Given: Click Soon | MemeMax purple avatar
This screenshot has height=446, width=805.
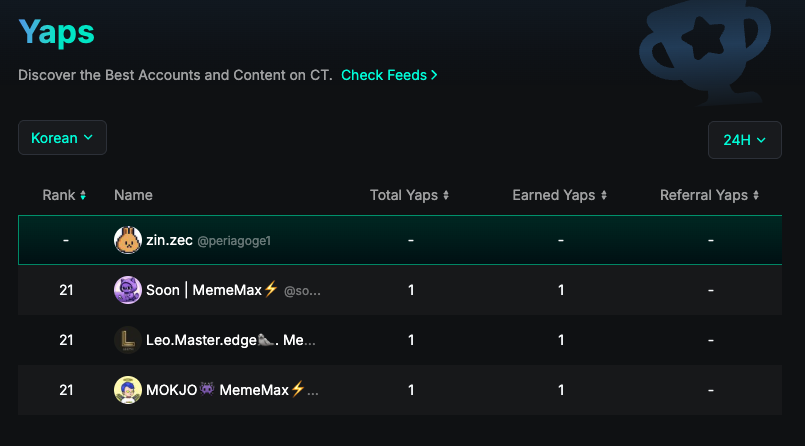Looking at the screenshot, I should click(128, 290).
